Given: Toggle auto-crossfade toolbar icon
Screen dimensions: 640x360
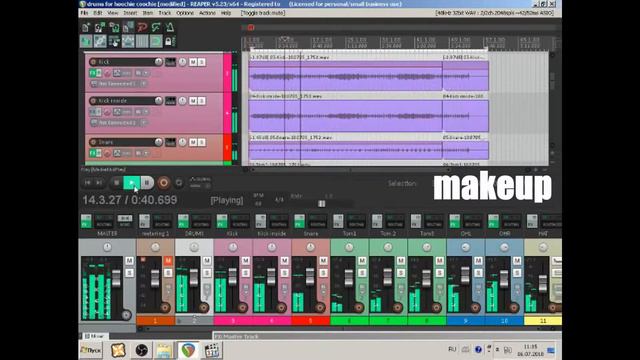Looking at the screenshot, I should (86, 41).
